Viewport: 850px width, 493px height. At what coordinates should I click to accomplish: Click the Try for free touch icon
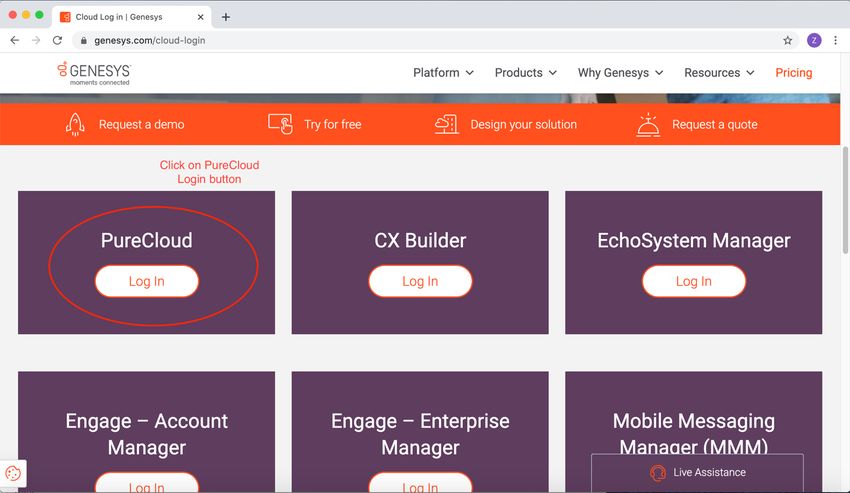280,124
